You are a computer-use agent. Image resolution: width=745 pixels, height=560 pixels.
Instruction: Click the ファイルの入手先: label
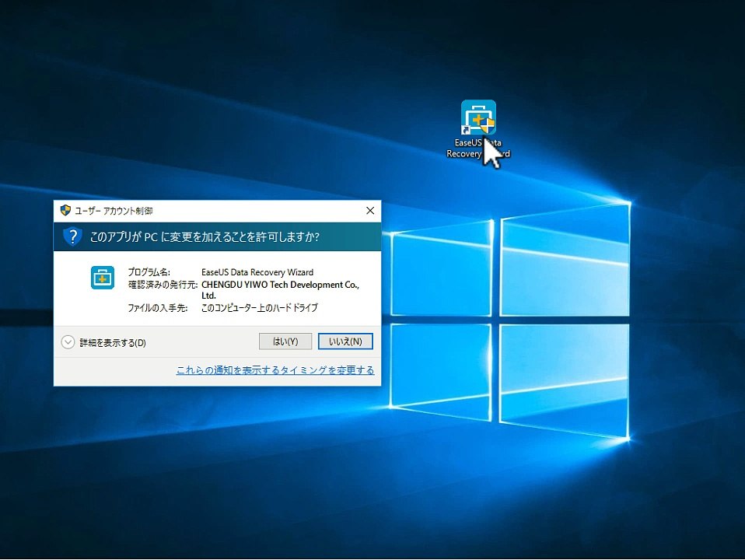[x=157, y=308]
